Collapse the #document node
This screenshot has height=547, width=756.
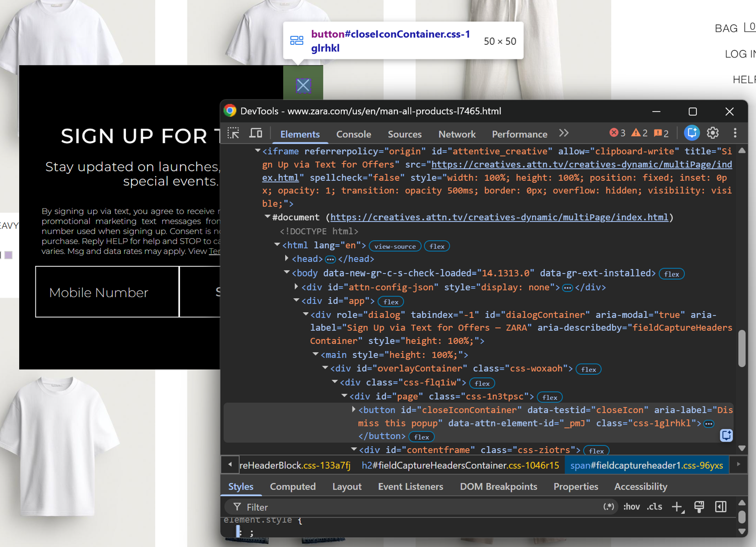pos(267,217)
